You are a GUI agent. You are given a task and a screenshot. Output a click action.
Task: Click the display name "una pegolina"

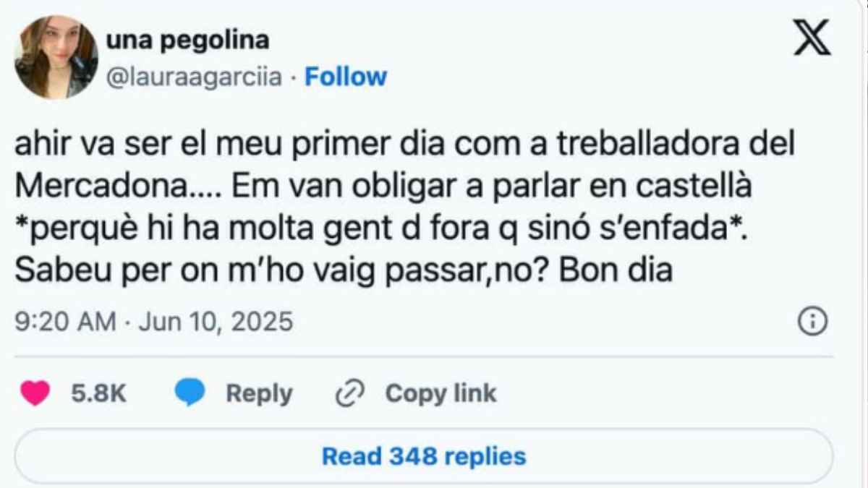188,41
